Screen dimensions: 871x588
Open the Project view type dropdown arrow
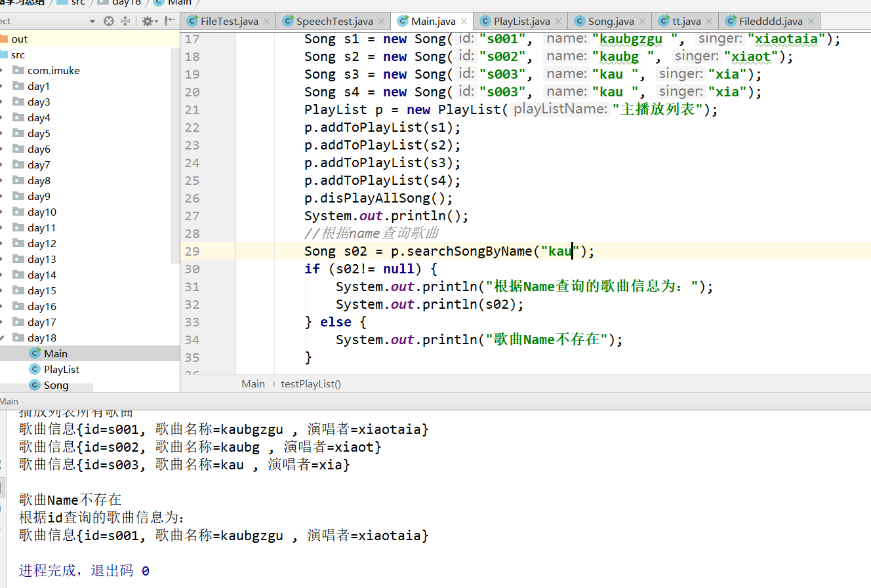pos(92,22)
